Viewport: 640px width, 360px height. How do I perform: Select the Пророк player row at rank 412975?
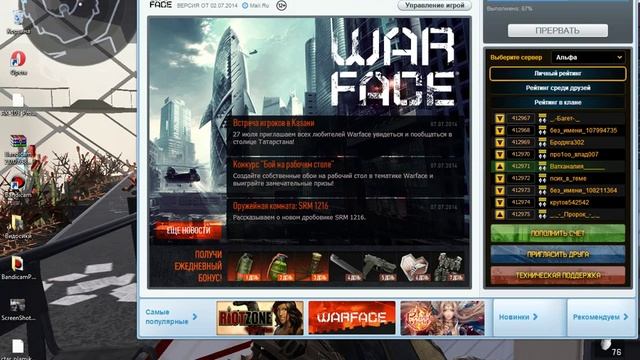[x=558, y=215]
